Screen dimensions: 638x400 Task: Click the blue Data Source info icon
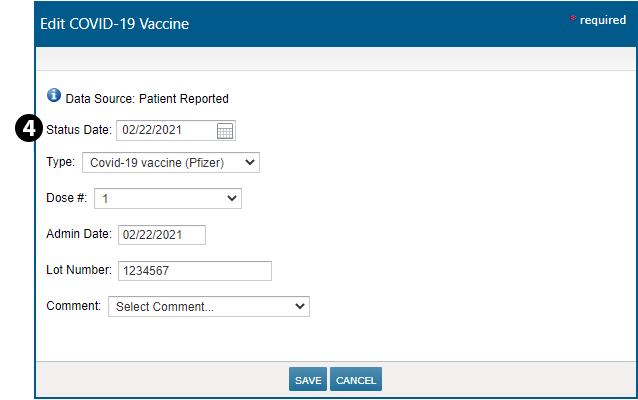[54, 97]
